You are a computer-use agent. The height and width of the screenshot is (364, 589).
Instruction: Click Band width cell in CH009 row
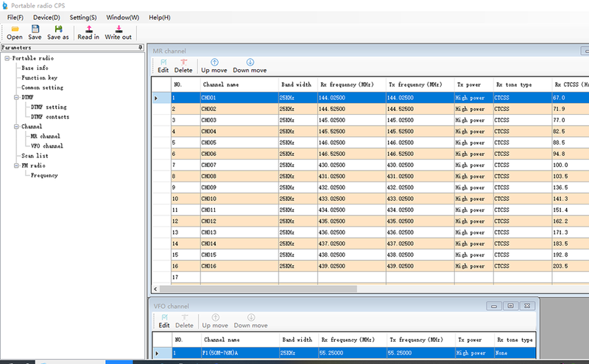pyautogui.click(x=298, y=188)
